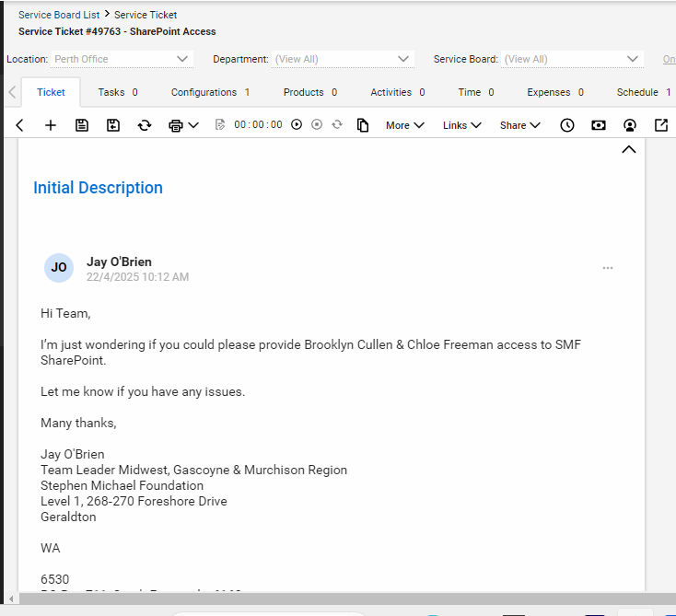Click the 'Hi Team,' greeting text

(65, 313)
